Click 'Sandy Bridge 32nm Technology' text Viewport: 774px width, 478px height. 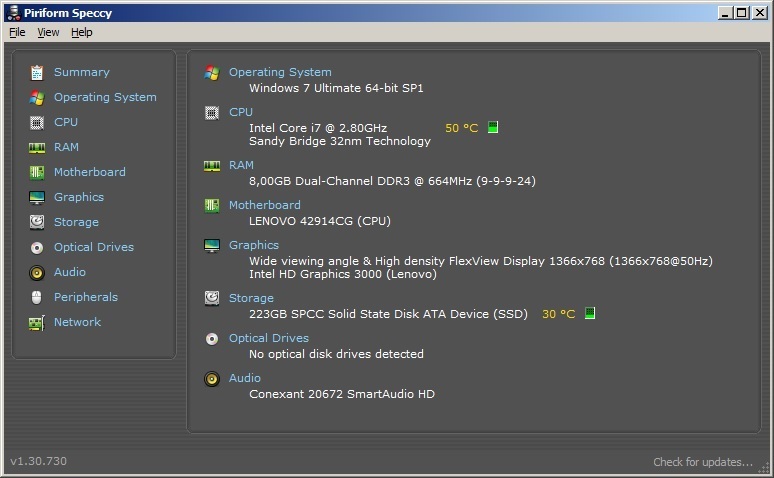click(340, 142)
